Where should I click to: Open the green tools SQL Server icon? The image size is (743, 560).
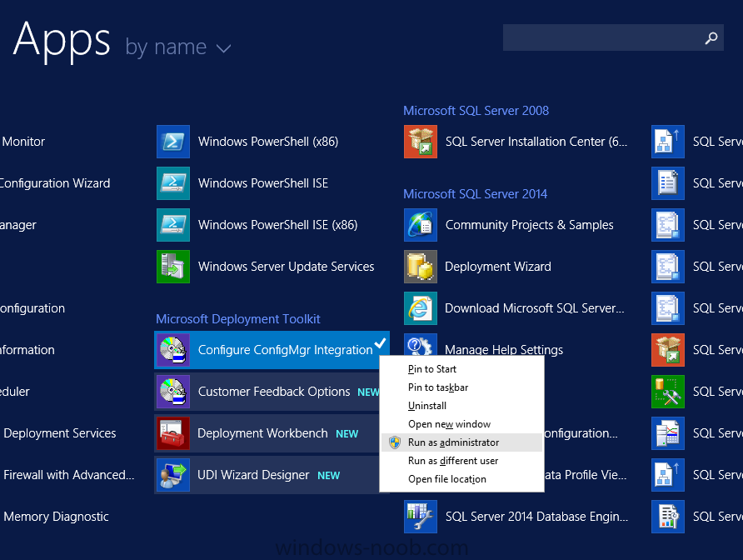pyautogui.click(x=668, y=392)
